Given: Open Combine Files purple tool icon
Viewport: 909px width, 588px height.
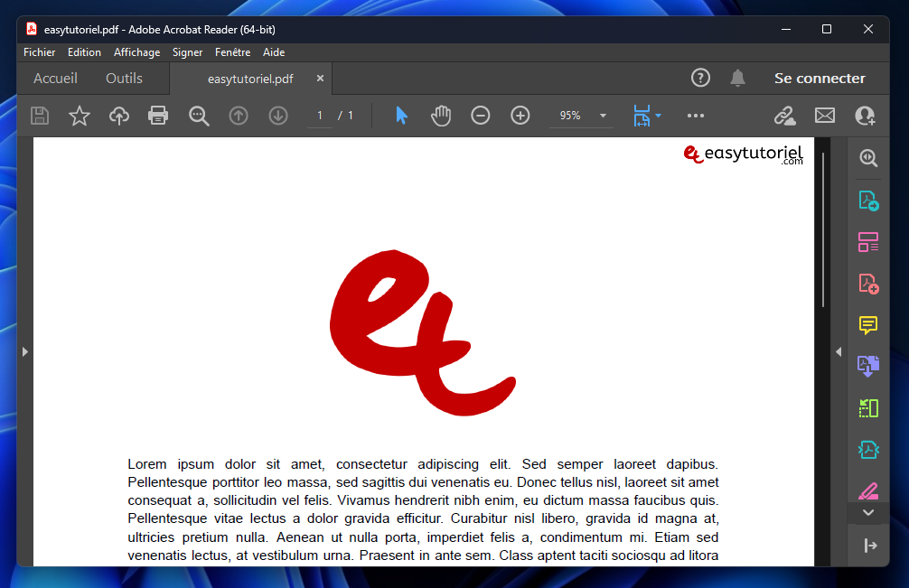Looking at the screenshot, I should point(867,366).
